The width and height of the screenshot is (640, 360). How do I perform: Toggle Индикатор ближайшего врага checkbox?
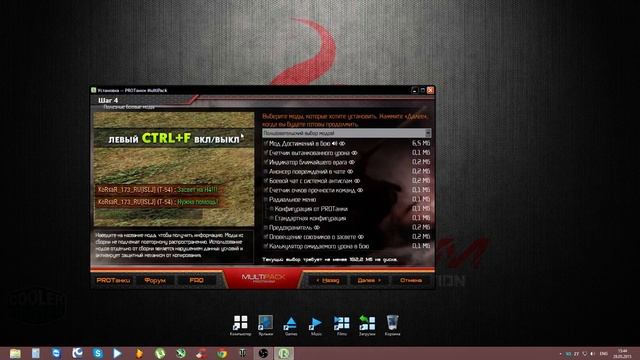(266, 162)
